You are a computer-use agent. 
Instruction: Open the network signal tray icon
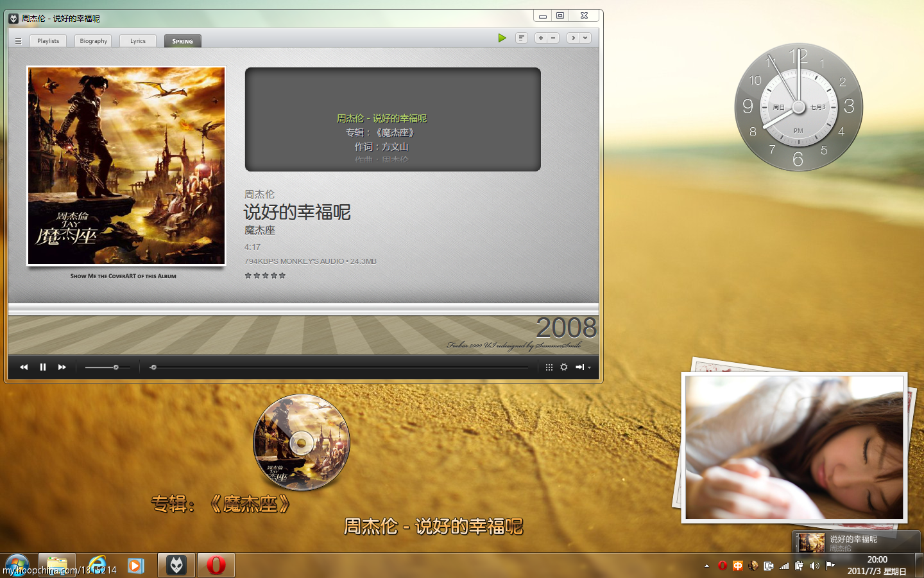point(784,566)
